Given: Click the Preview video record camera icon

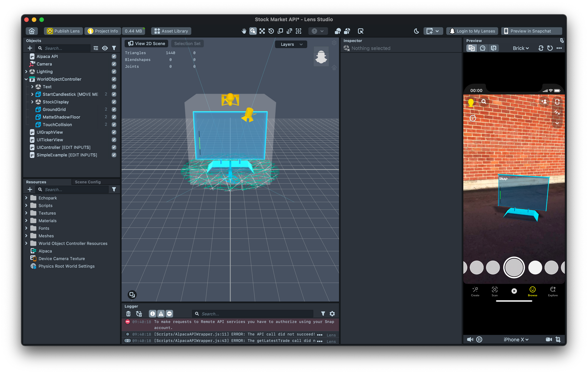Looking at the screenshot, I should pyautogui.click(x=549, y=339).
